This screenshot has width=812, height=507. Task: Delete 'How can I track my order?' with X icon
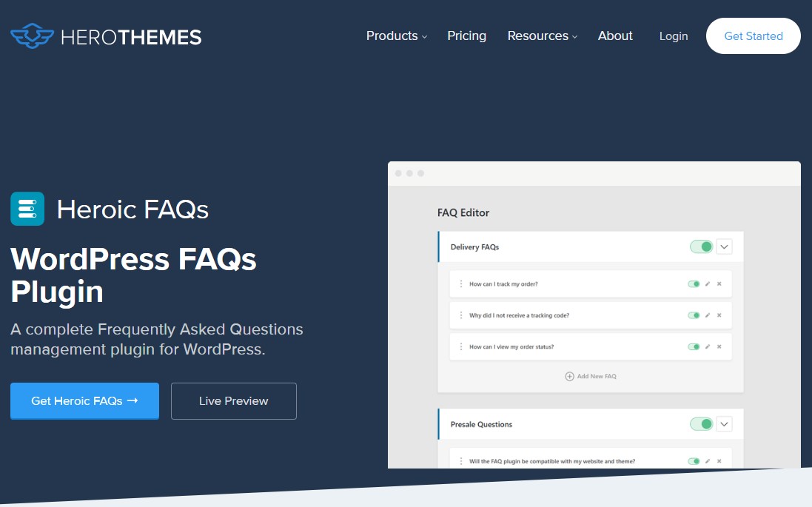(719, 283)
